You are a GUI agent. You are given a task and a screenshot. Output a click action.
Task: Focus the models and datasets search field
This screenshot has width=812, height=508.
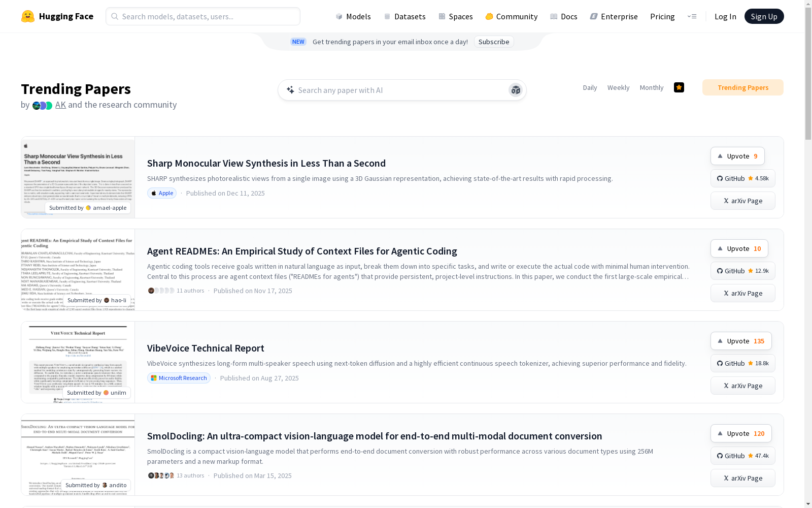click(x=203, y=16)
